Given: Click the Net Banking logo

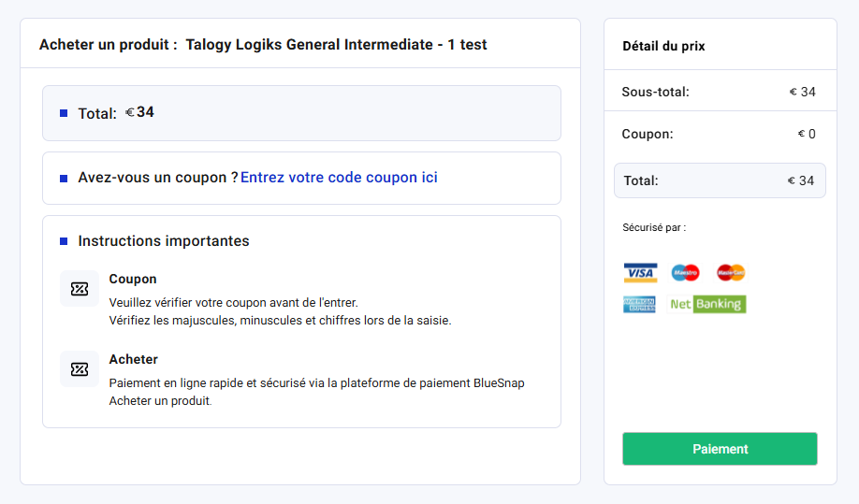Looking at the screenshot, I should [707, 304].
